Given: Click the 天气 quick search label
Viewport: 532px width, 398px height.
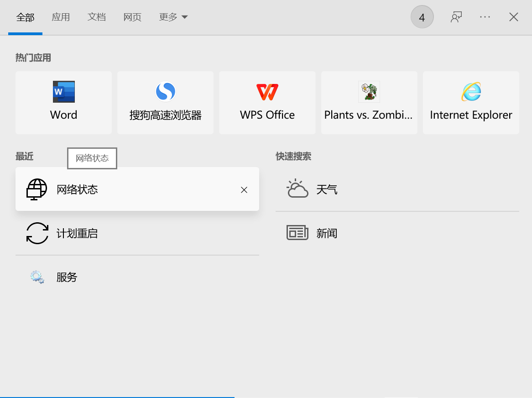Looking at the screenshot, I should tap(327, 189).
